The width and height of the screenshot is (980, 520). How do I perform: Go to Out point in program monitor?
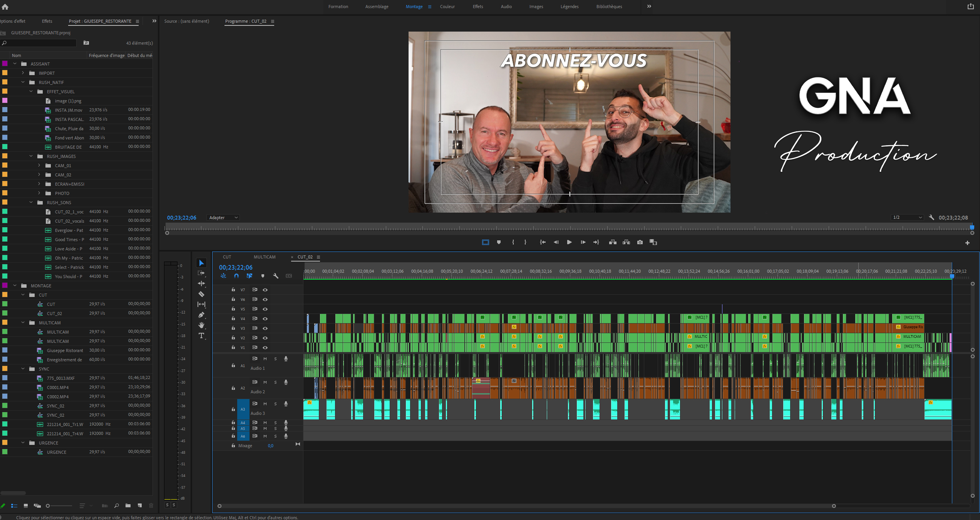tap(596, 242)
